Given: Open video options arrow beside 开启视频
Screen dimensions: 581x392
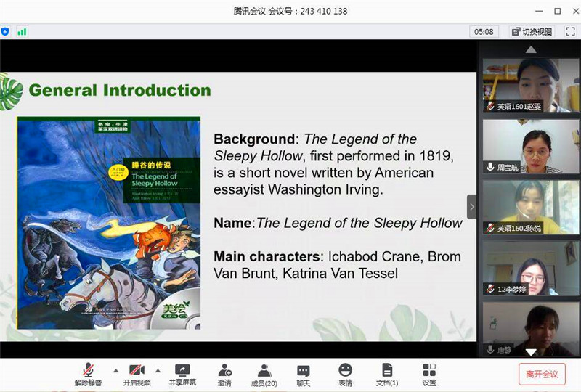Looking at the screenshot, I should pyautogui.click(x=158, y=369).
